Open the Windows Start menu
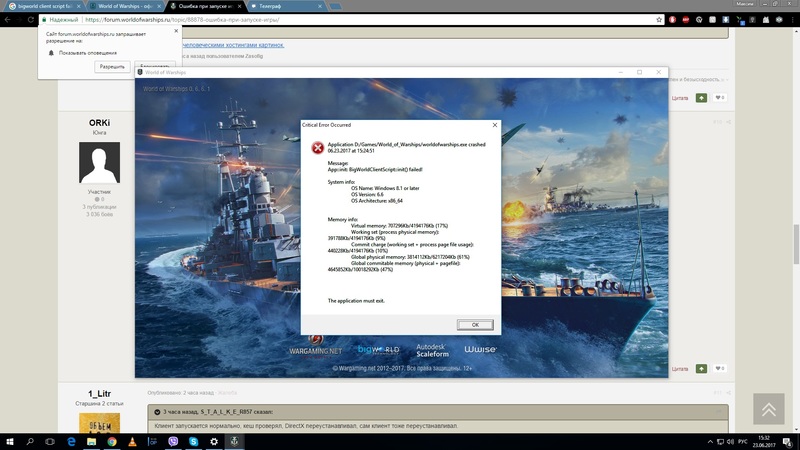 [9, 442]
